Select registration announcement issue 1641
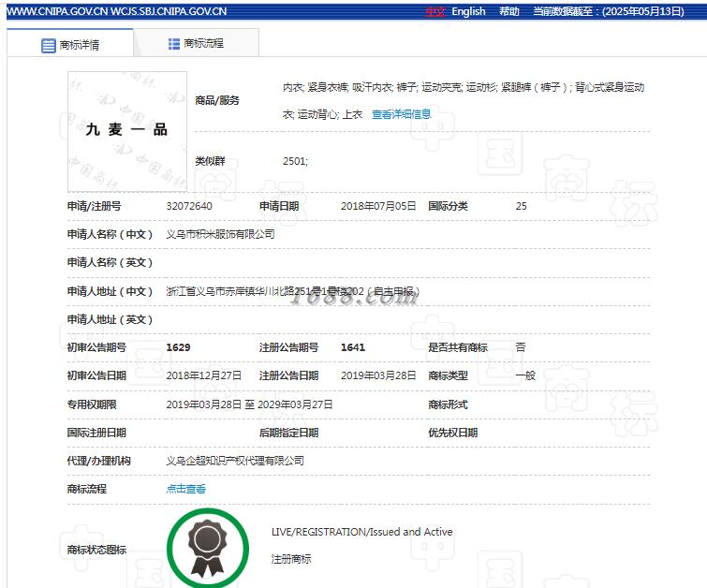 tap(353, 347)
